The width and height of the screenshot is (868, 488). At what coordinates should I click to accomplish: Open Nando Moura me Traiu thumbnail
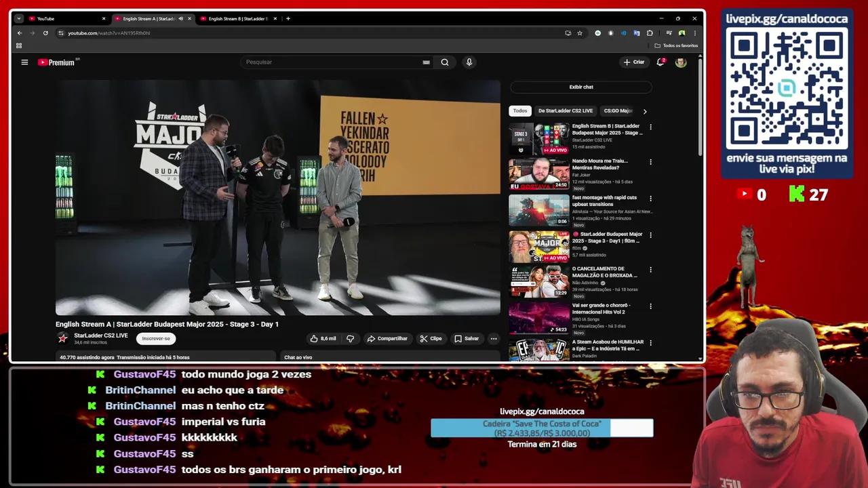pos(539,174)
